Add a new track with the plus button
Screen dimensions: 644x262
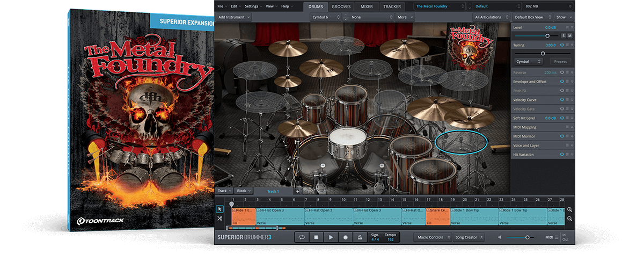tap(298, 191)
